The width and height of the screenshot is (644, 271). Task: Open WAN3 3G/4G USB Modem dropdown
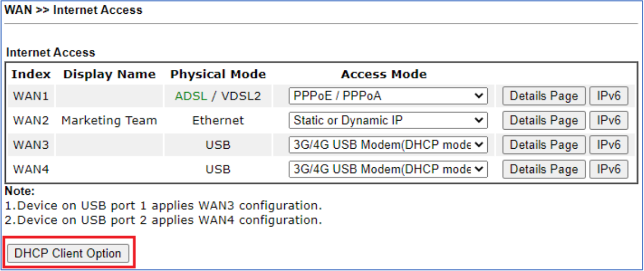[x=388, y=145]
